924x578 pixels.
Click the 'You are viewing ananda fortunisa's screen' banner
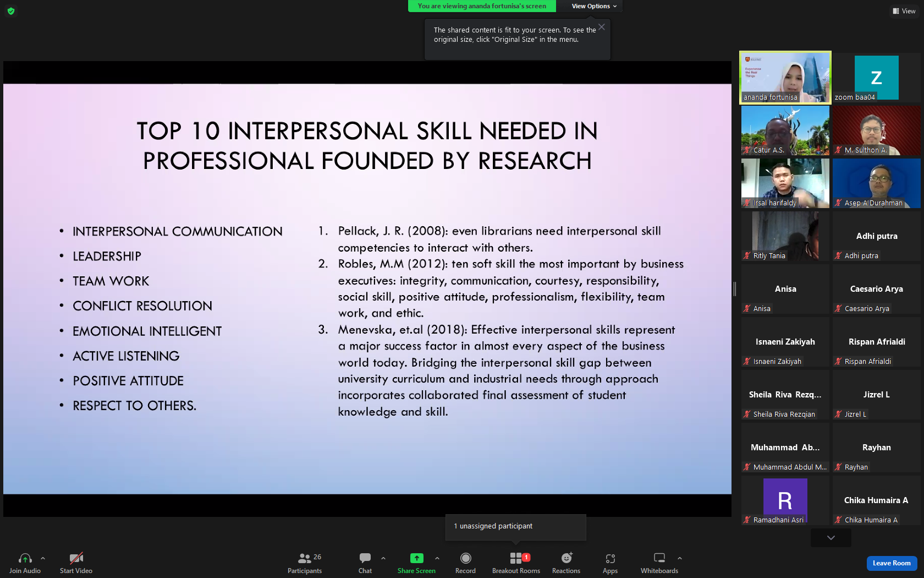pos(482,6)
